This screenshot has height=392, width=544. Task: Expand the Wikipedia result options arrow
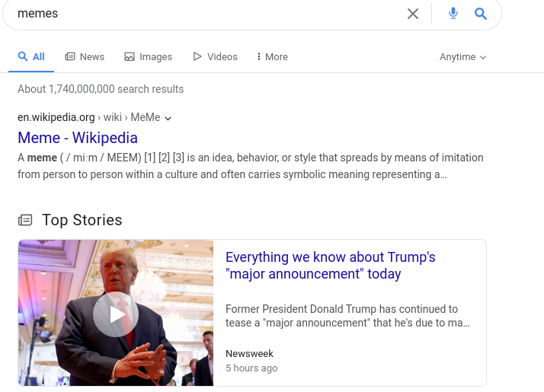168,118
